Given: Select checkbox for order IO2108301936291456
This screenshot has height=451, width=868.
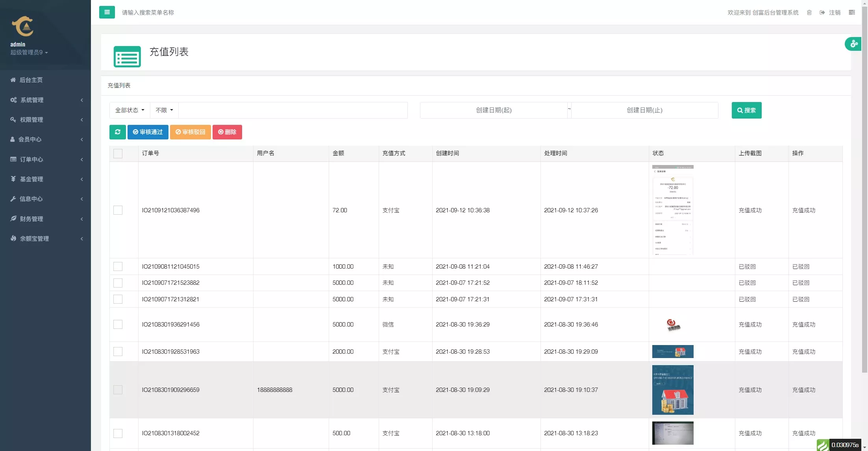Looking at the screenshot, I should pyautogui.click(x=118, y=325).
